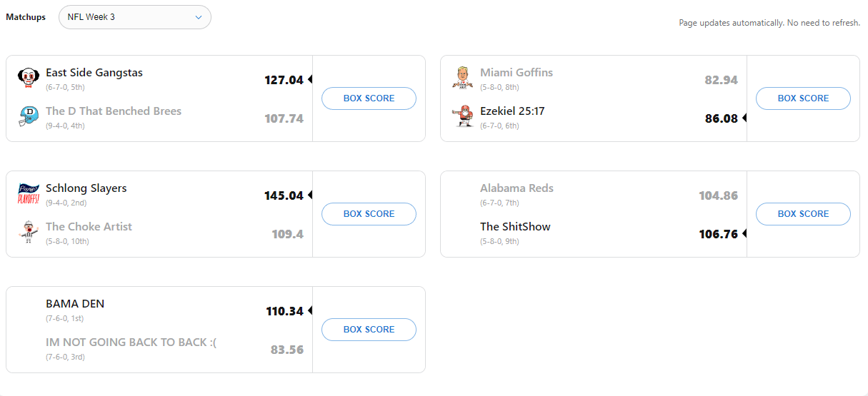The height and width of the screenshot is (396, 868).
Task: Click Ezekiel 25:17 football player logo
Action: [462, 116]
